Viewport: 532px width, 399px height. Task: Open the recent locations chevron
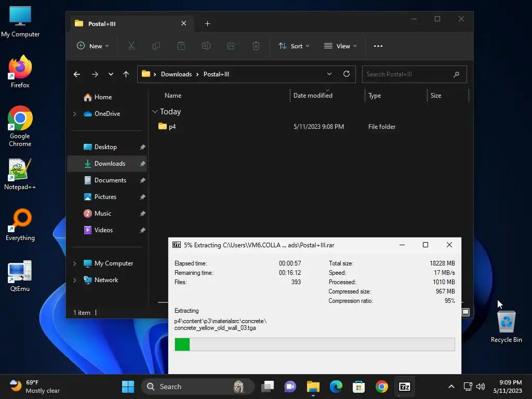(x=111, y=74)
